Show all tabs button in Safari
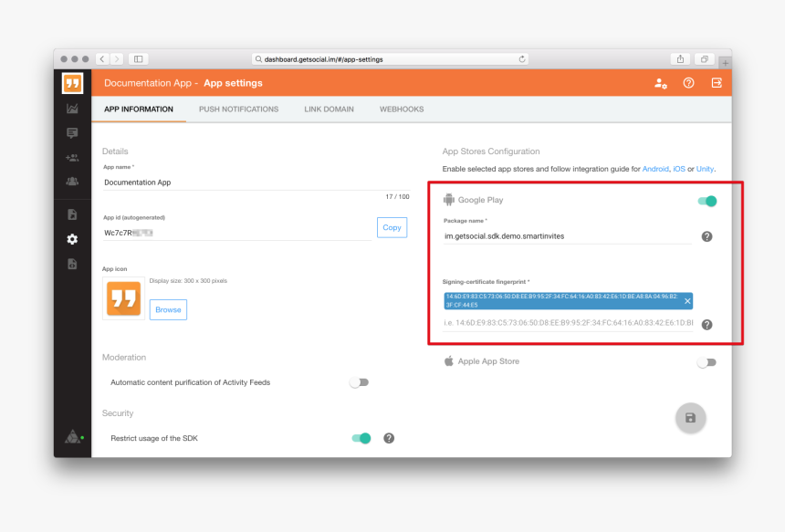The image size is (785, 532). click(x=705, y=59)
